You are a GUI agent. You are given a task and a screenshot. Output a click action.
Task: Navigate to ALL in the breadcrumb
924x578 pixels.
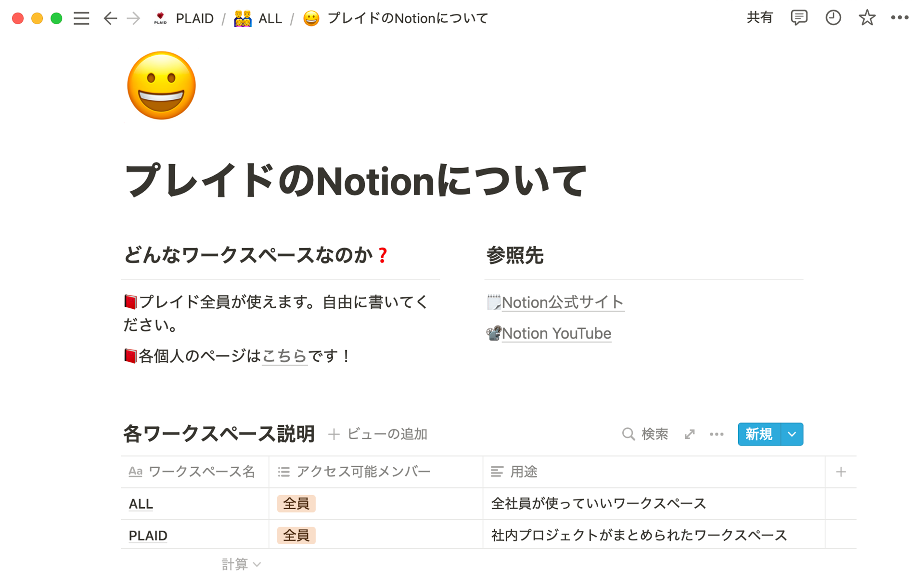click(x=270, y=18)
